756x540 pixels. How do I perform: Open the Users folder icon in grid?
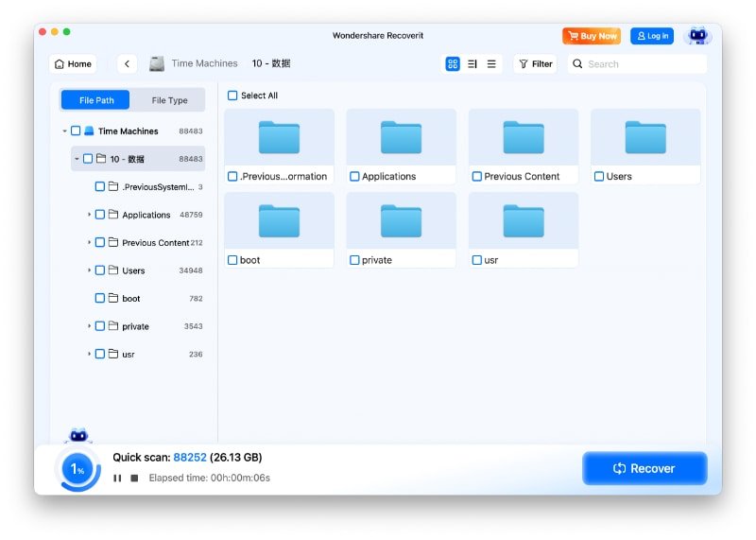pyautogui.click(x=645, y=137)
